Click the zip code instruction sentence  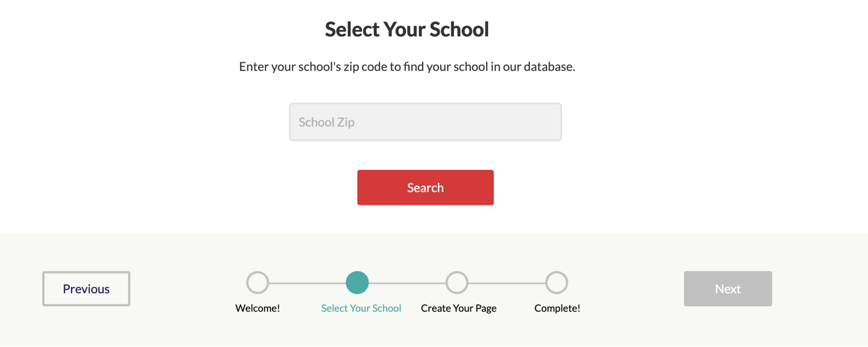(x=407, y=67)
